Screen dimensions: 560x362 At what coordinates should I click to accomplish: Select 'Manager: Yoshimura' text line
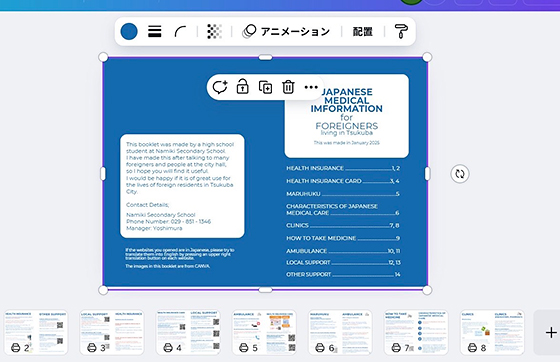(x=154, y=228)
